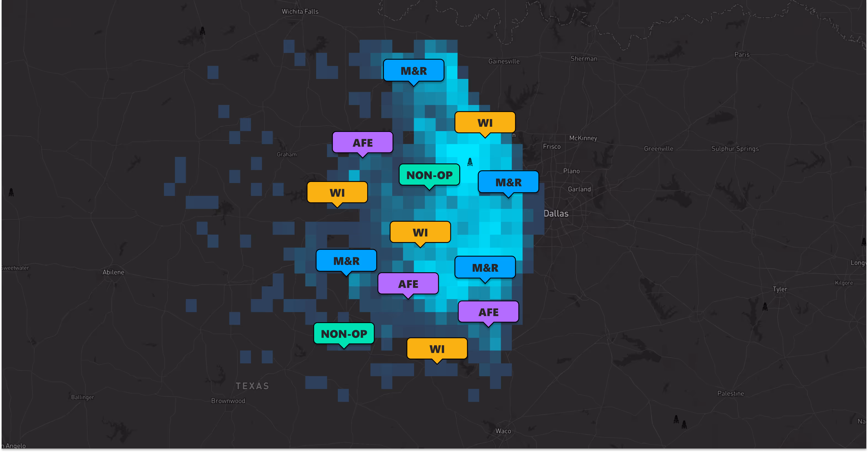
Task: Select the Tyler label
Action: click(780, 289)
